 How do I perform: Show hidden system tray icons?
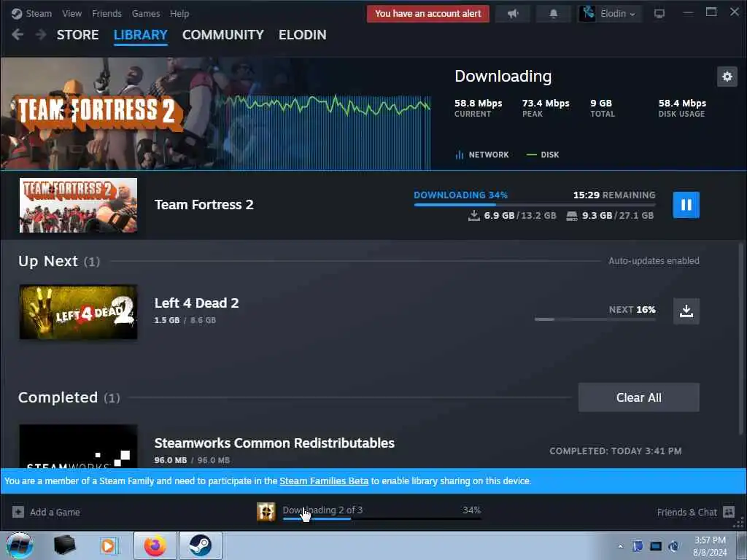tap(620, 547)
